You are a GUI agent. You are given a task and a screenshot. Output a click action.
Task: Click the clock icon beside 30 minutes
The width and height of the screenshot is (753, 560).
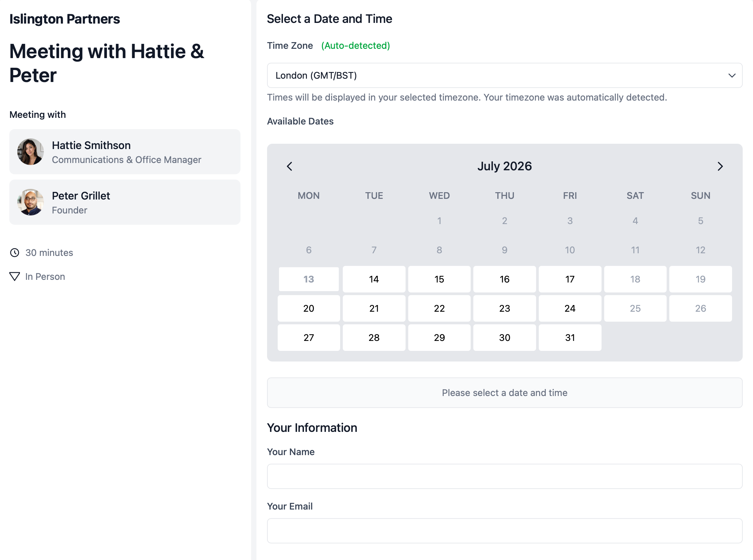click(15, 253)
